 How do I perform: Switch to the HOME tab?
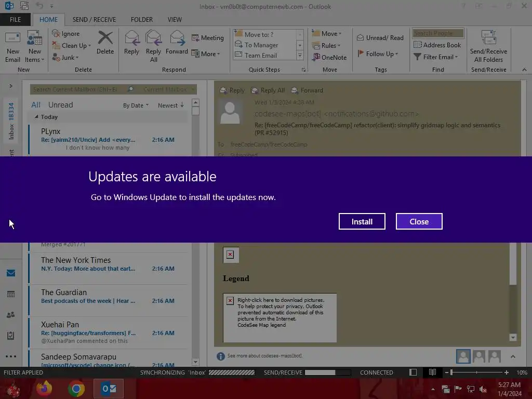[x=48, y=20]
